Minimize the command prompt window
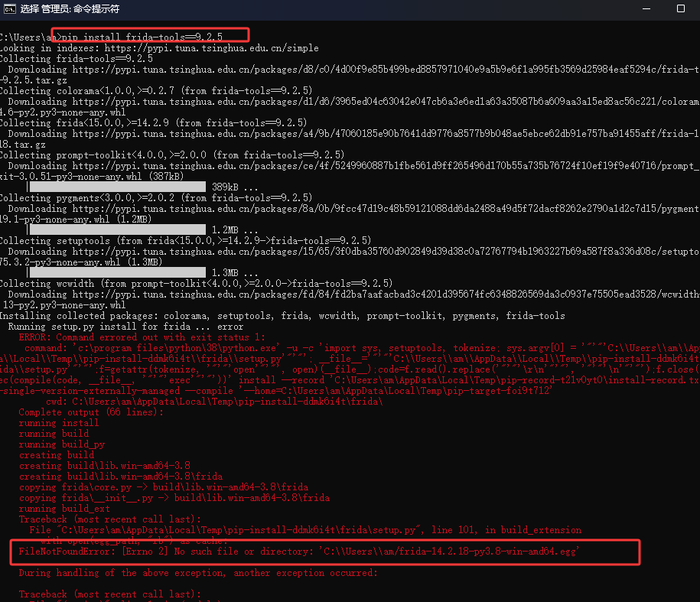700x602 pixels. tap(646, 9)
